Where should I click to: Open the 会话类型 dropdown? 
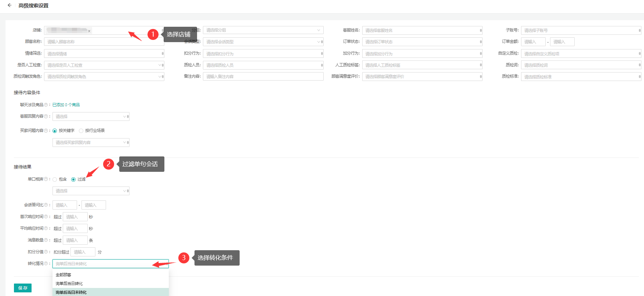click(263, 42)
